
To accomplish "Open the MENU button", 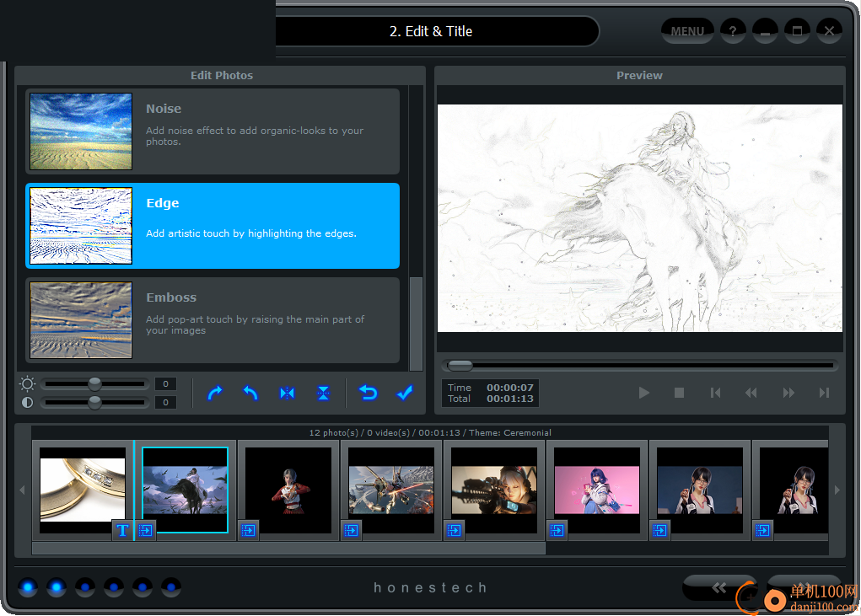I will click(687, 31).
